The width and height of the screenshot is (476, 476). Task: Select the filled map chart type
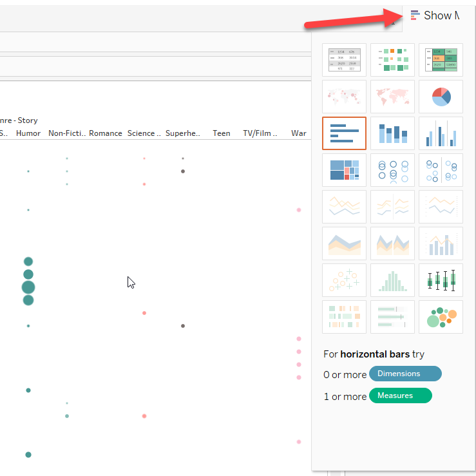[x=392, y=97]
